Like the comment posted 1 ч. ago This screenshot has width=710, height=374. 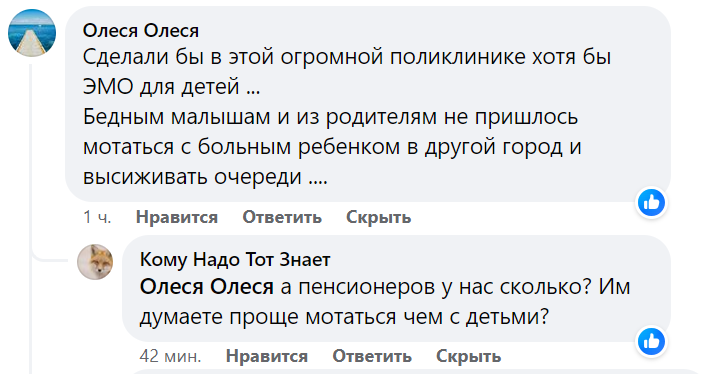point(177,217)
